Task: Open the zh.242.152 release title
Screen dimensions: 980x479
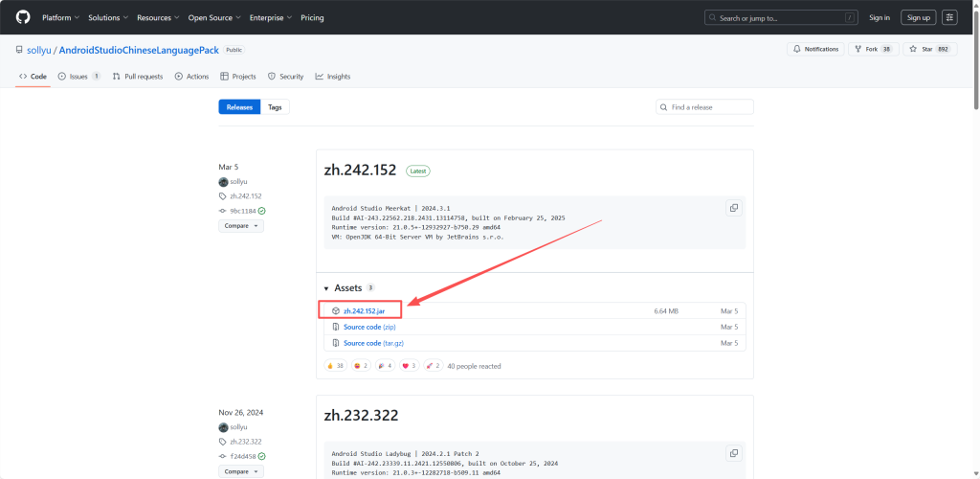Action: pyautogui.click(x=360, y=171)
